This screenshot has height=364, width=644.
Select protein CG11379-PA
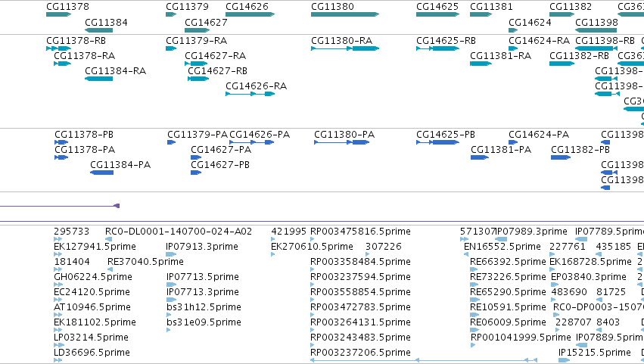(198, 135)
